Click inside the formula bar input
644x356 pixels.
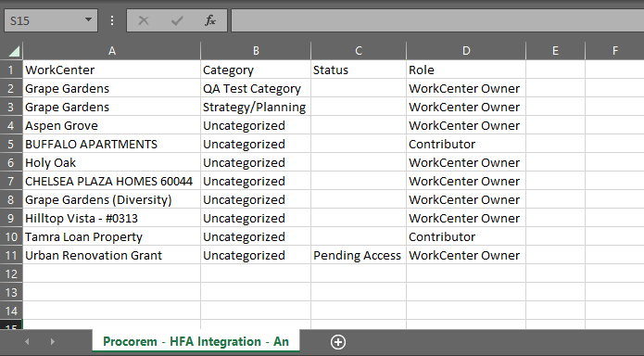click(x=437, y=20)
